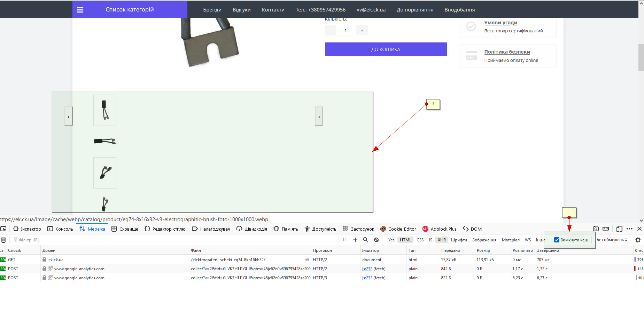Increase quantity with the plus button
The image size is (644, 336).
(x=362, y=30)
